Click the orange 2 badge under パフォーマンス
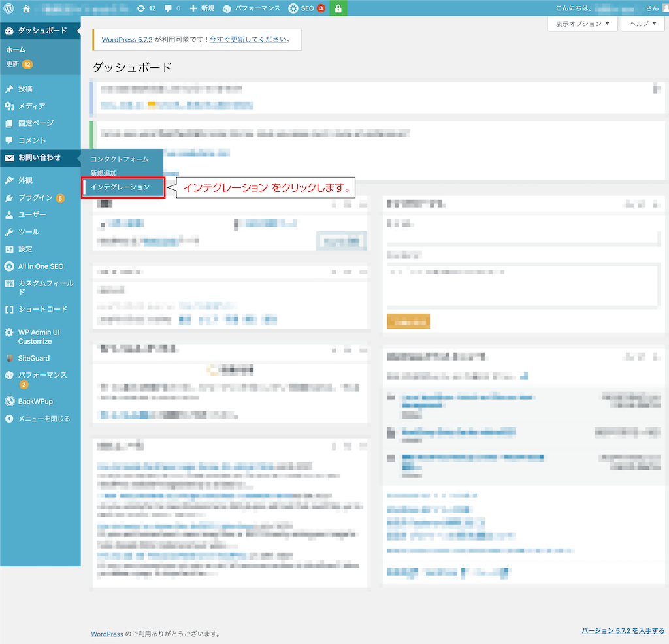This screenshot has height=644, width=669. 24,385
